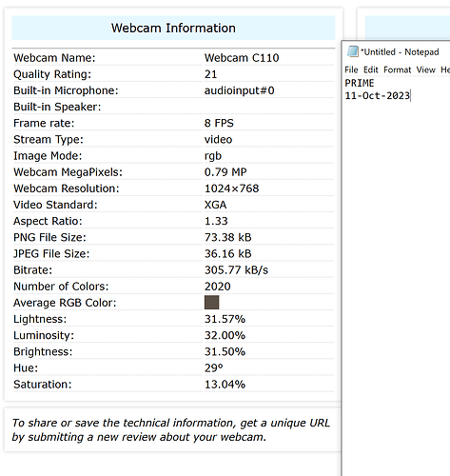Open the Edit menu in Notepad
450x476 pixels.
click(370, 69)
